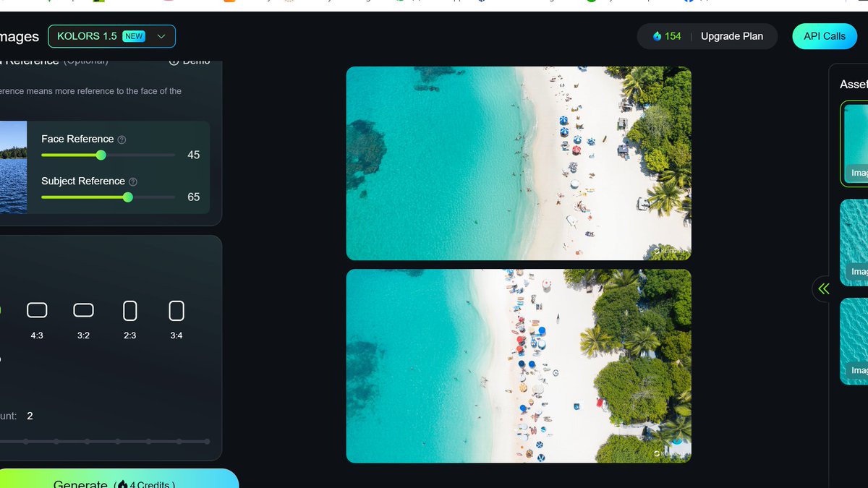Click the flame credits icon showing 154
The height and width of the screenshot is (488, 868).
[x=657, y=36]
